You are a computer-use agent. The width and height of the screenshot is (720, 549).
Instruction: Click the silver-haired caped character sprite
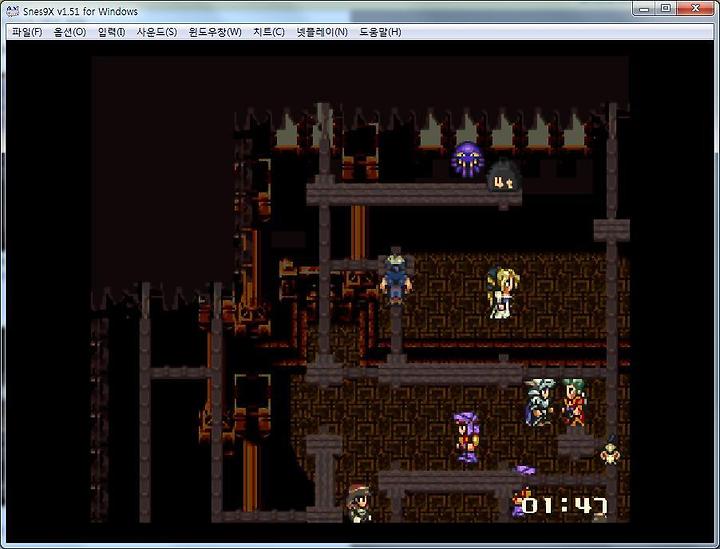[540, 403]
